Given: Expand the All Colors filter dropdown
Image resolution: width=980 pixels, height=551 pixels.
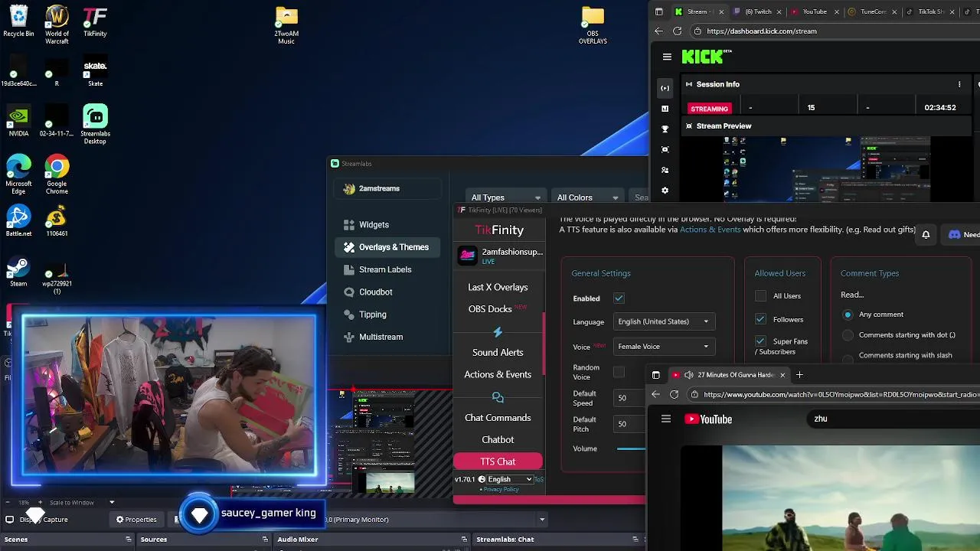Looking at the screenshot, I should pos(587,197).
